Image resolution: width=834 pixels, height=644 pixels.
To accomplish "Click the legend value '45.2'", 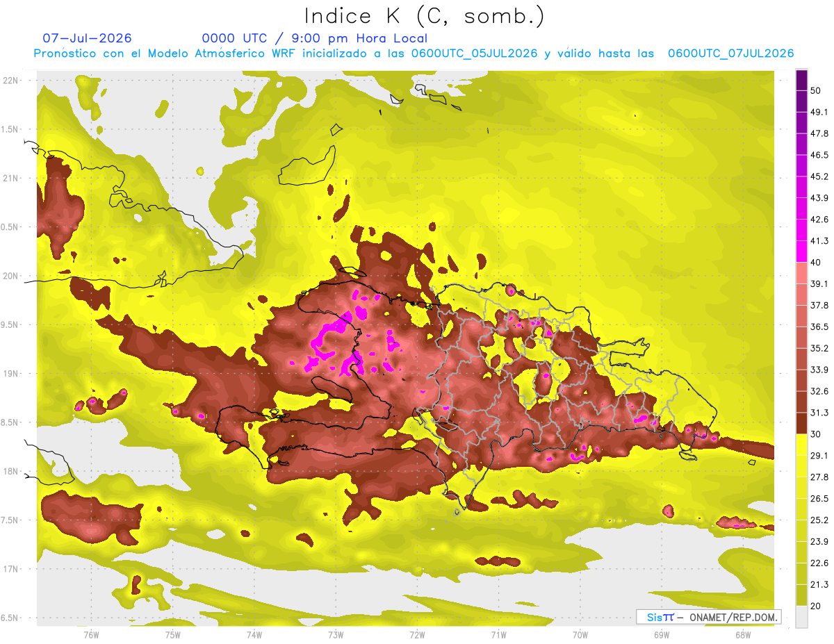I will tap(819, 176).
